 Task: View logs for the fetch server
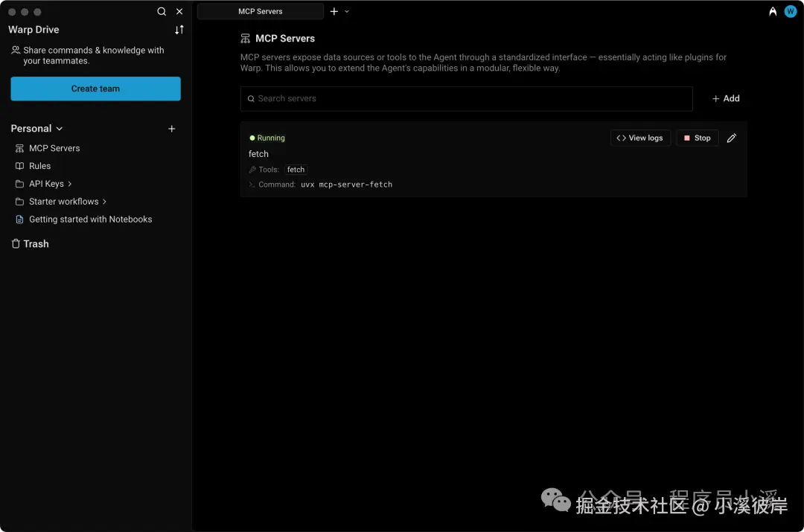pyautogui.click(x=640, y=138)
